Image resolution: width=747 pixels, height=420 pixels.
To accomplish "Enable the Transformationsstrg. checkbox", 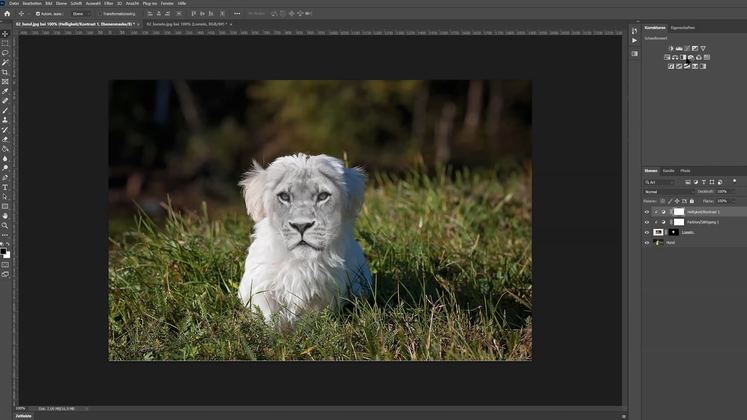I will (101, 14).
